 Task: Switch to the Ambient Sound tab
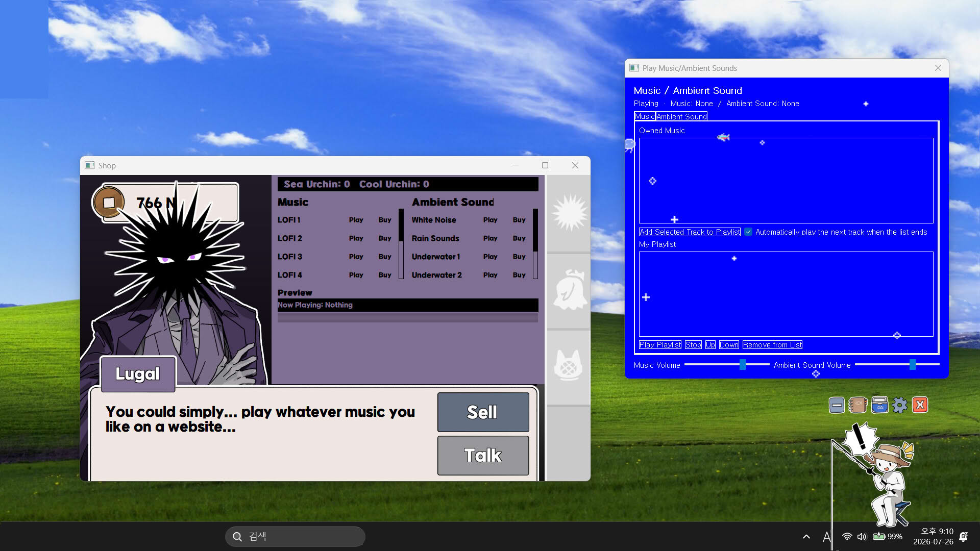[x=681, y=117]
